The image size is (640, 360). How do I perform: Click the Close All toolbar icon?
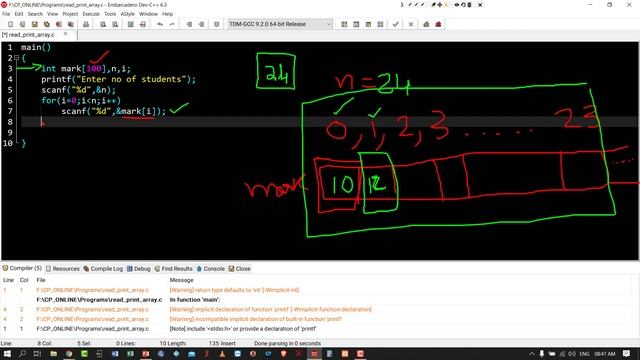[71, 24]
